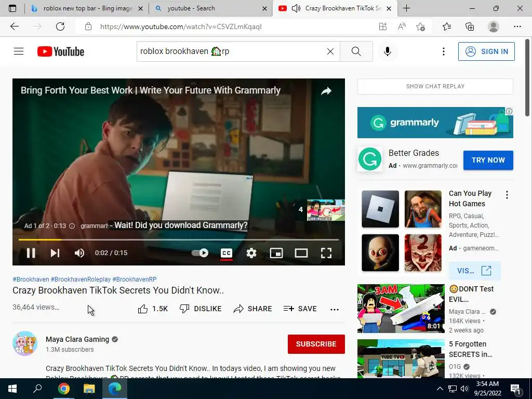Like the video with thumbs up 1.5K
The image size is (532, 399).
click(x=153, y=309)
